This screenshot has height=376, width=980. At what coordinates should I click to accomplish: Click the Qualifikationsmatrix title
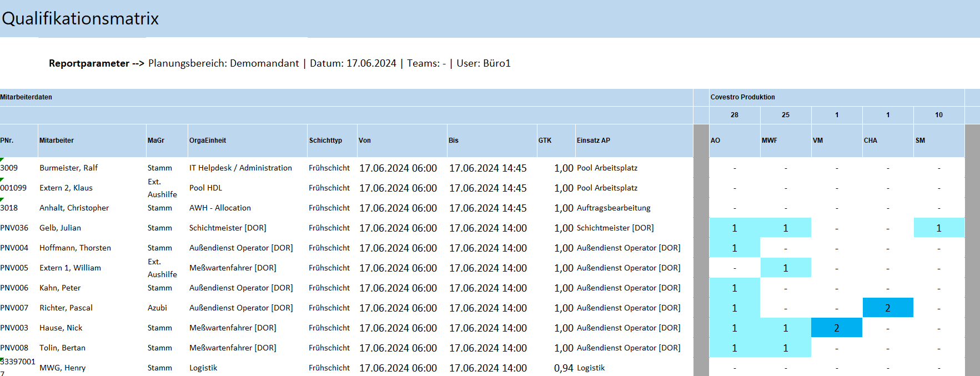click(81, 18)
